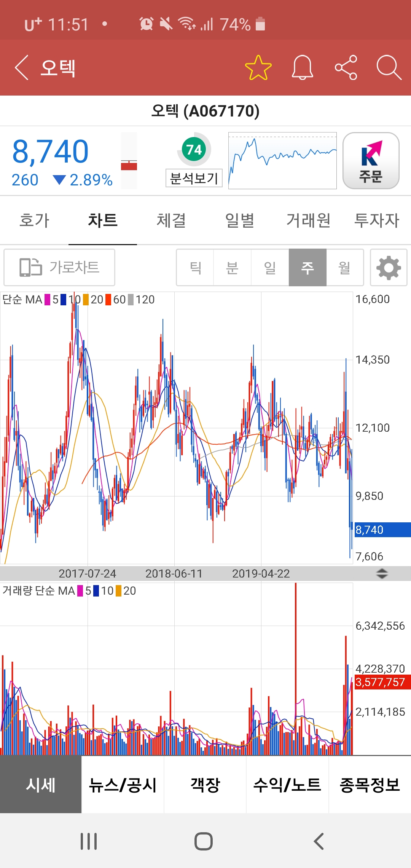The width and height of the screenshot is (411, 868).
Task: Tap Android navigation back button
Action: tap(319, 841)
